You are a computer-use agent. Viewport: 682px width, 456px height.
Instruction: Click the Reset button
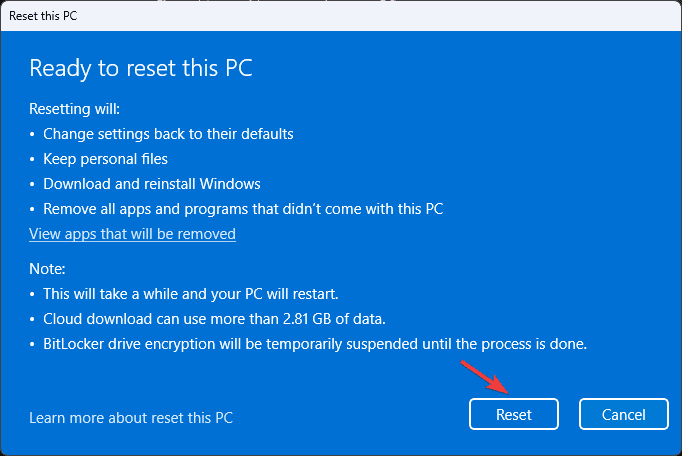click(513, 414)
